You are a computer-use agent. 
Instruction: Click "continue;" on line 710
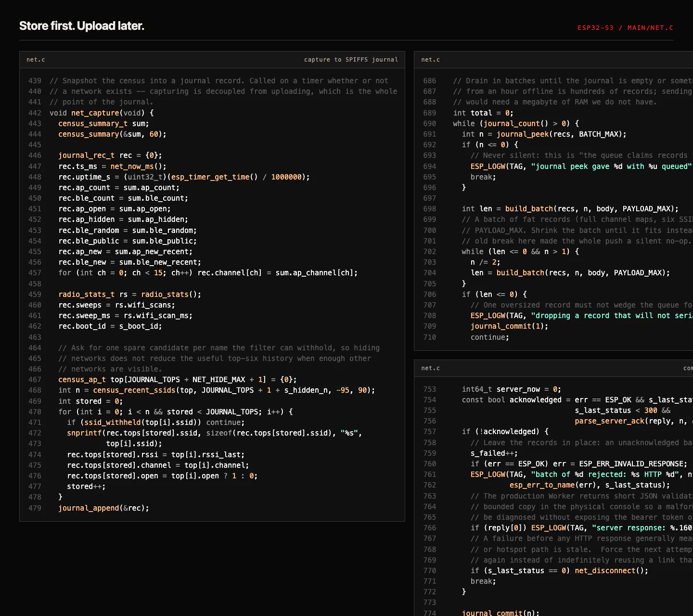[489, 337]
